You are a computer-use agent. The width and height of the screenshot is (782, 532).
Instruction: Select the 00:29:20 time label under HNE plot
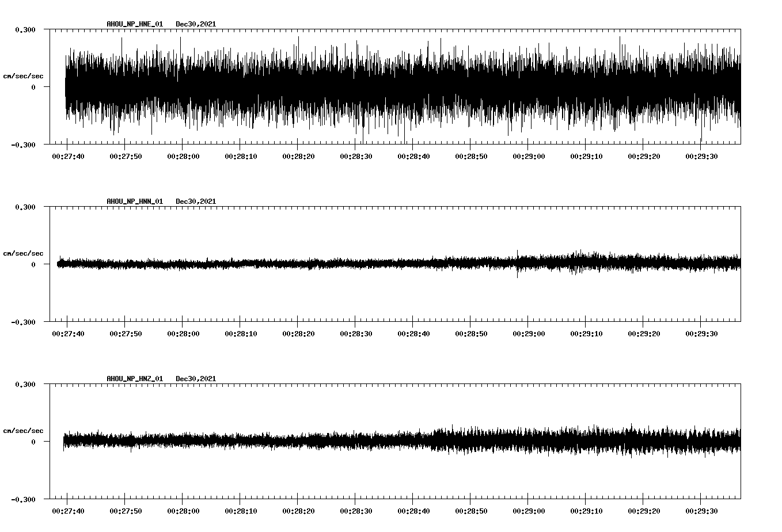click(644, 156)
